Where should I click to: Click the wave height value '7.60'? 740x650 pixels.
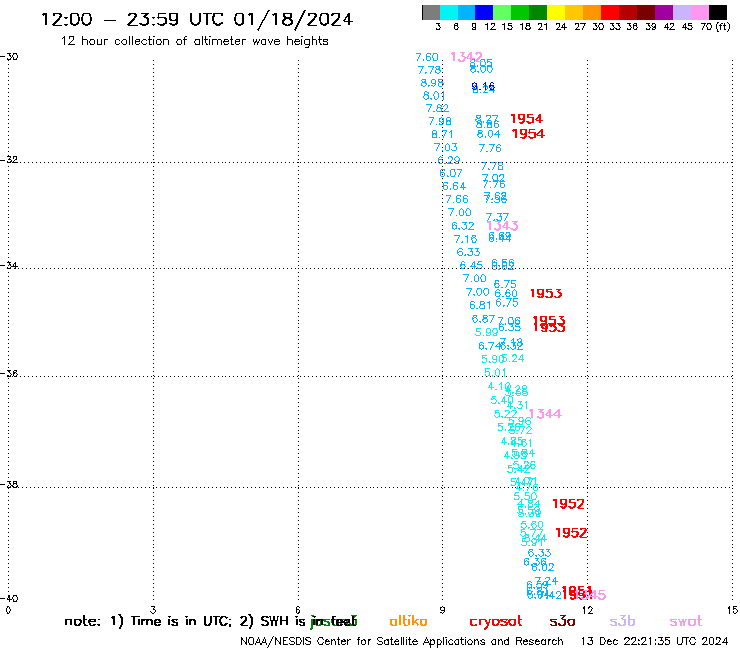coord(427,57)
